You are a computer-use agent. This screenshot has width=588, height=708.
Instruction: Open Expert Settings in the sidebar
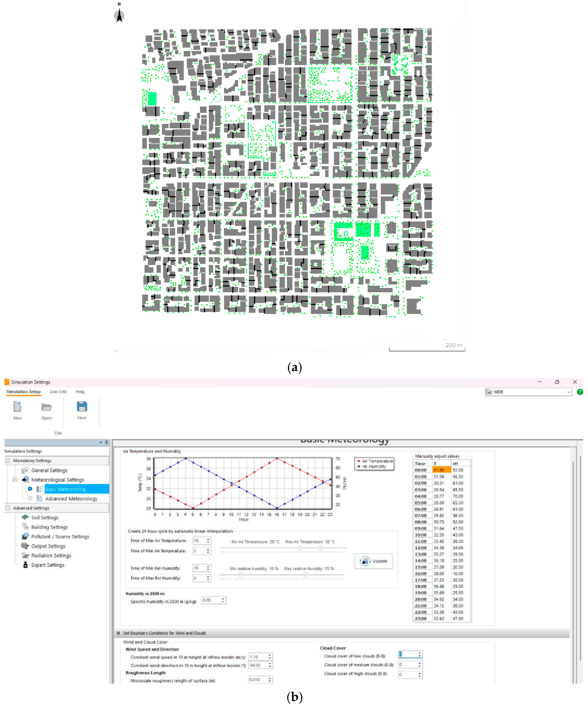pyautogui.click(x=48, y=565)
